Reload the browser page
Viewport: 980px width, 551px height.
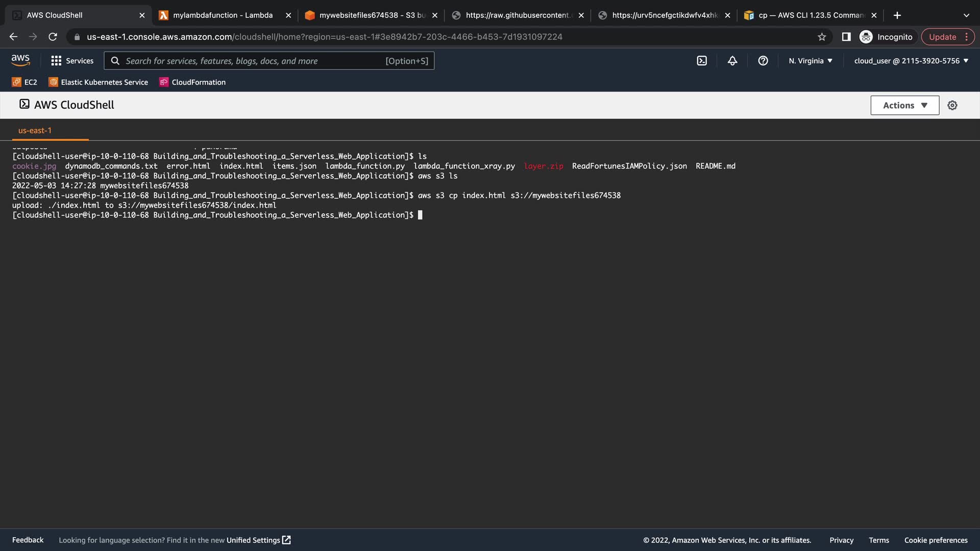point(53,37)
